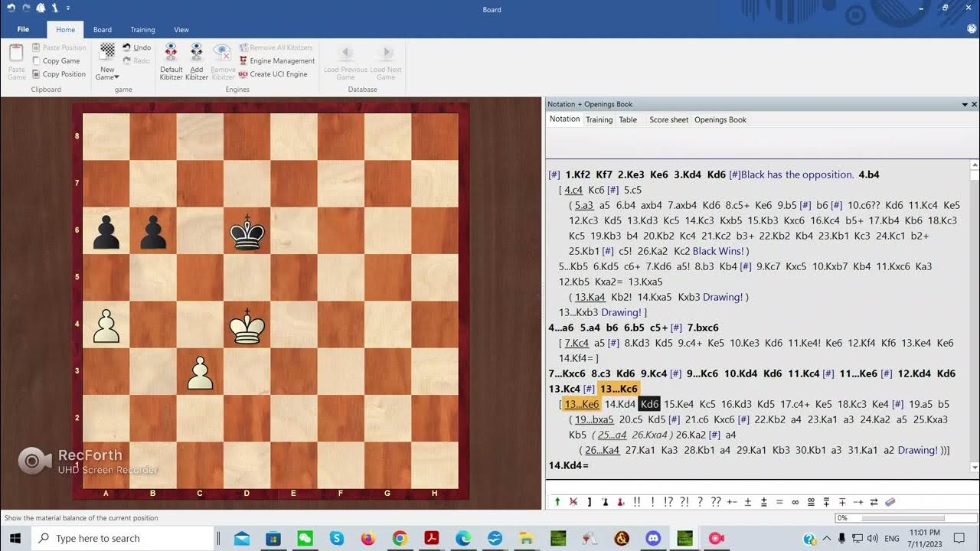
Task: Open Engine Management
Action: coord(276,60)
